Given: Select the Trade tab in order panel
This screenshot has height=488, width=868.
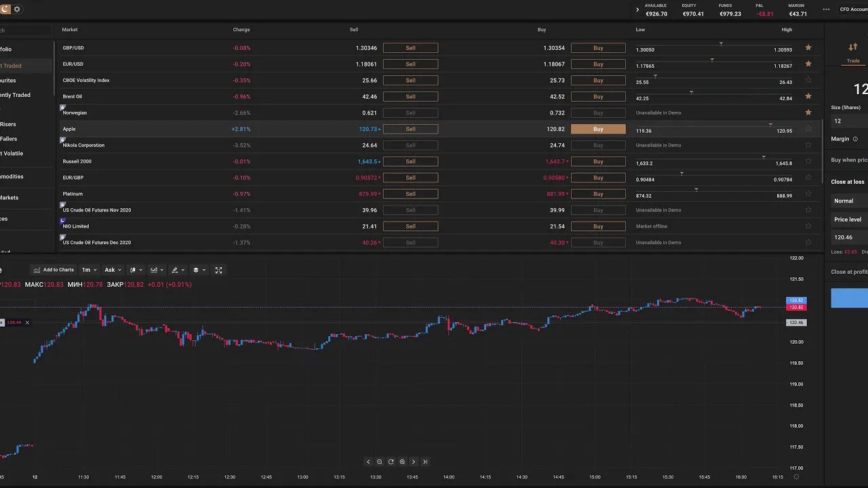Looking at the screenshot, I should click(x=852, y=52).
